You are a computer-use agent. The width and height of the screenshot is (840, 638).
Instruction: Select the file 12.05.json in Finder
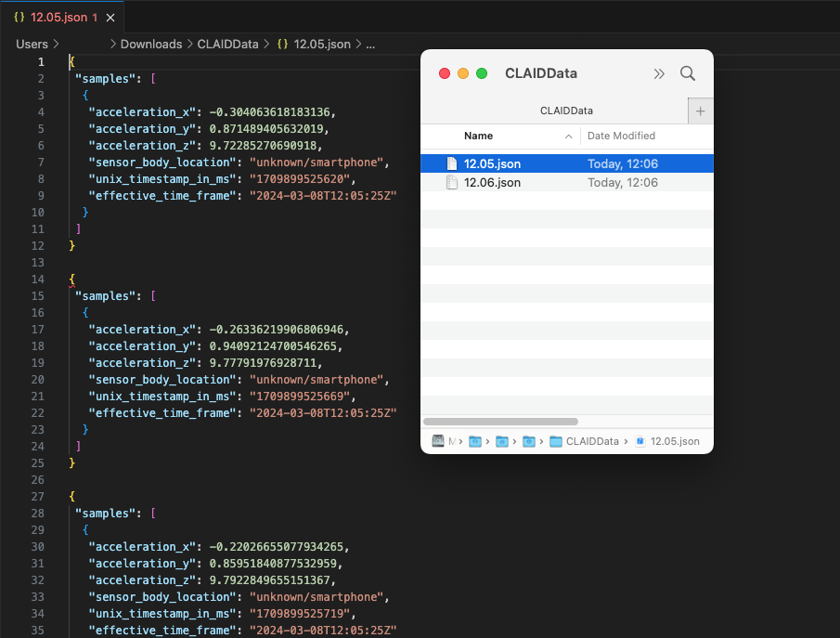(567, 163)
